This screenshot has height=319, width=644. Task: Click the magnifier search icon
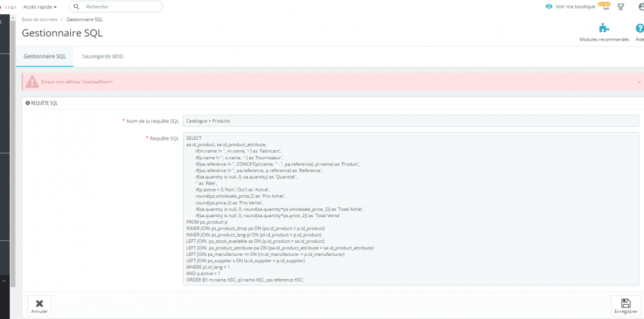pyautogui.click(x=77, y=6)
